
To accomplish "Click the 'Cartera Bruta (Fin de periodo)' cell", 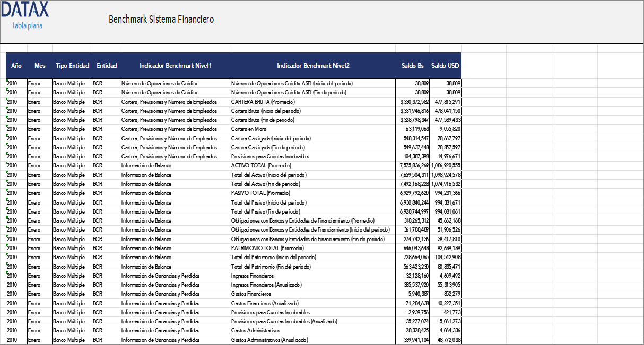I will click(313, 120).
